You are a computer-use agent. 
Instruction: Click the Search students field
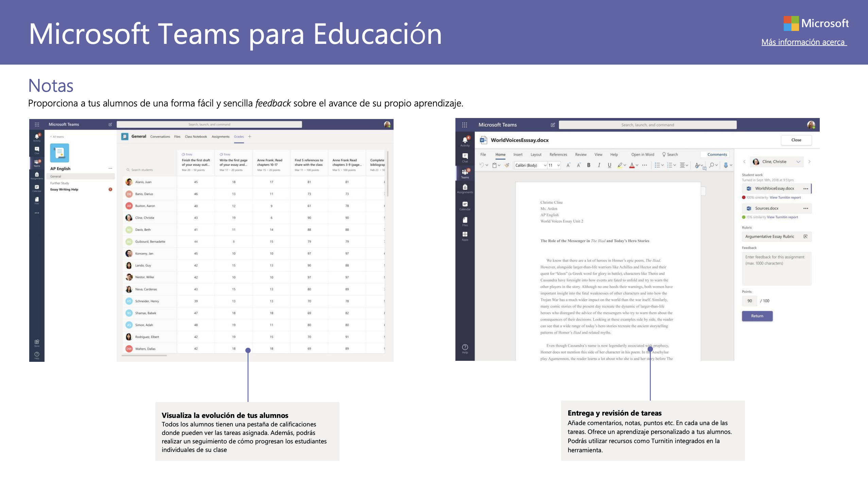click(x=142, y=170)
